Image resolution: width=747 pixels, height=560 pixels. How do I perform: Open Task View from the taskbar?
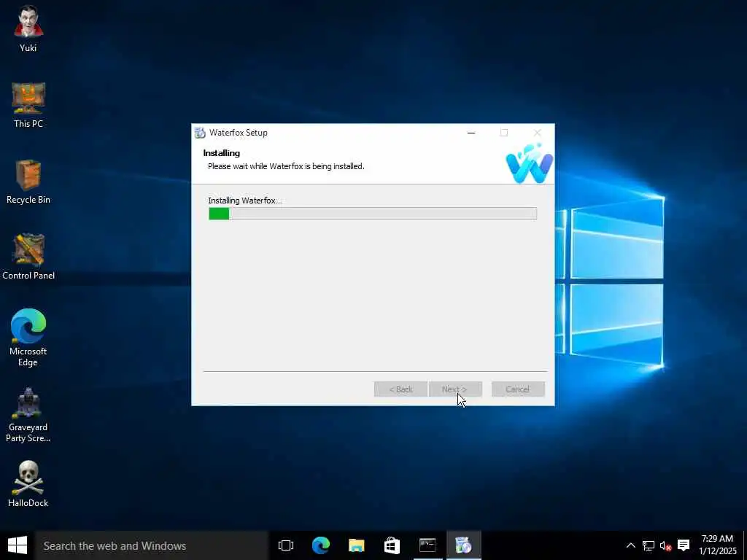(286, 545)
